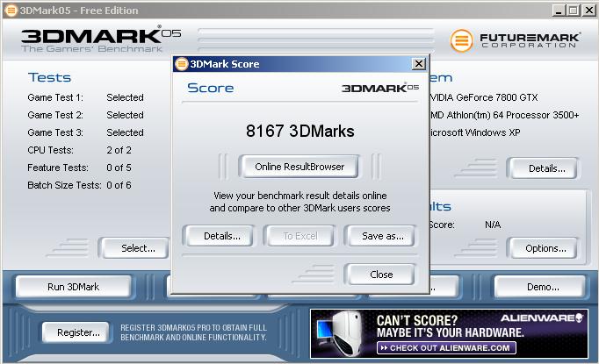Follow the Check out Alienware.com link
Viewport: 599px width, 364px height.
click(446, 348)
